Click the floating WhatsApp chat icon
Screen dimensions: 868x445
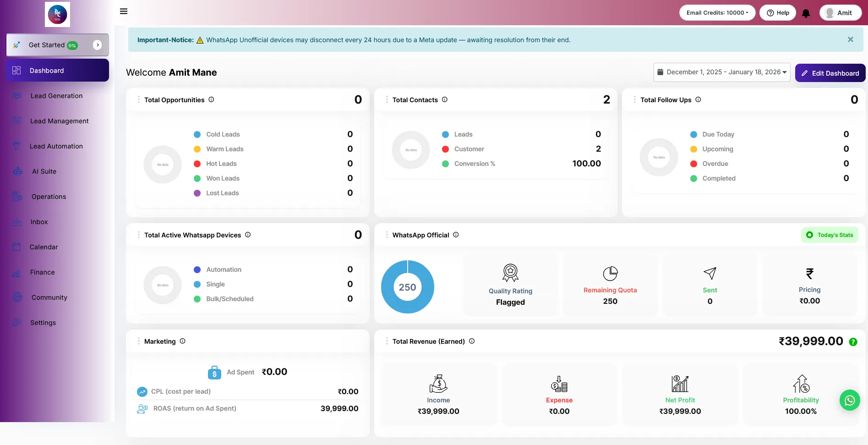click(x=849, y=400)
